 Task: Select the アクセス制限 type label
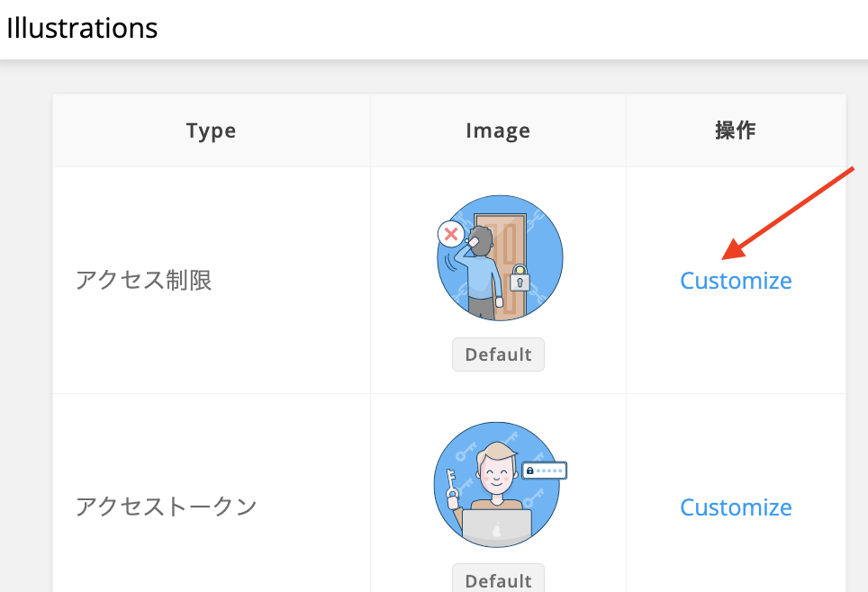(144, 281)
